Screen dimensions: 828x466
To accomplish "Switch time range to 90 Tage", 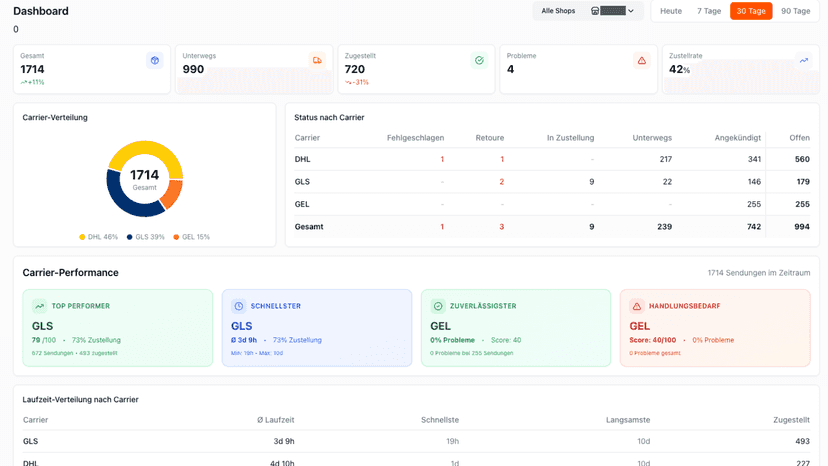I will [x=795, y=11].
